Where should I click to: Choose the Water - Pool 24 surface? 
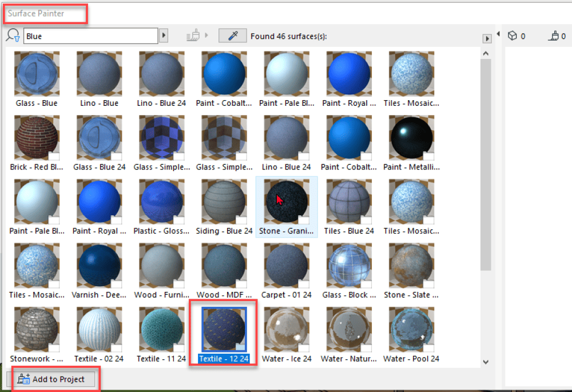411,330
